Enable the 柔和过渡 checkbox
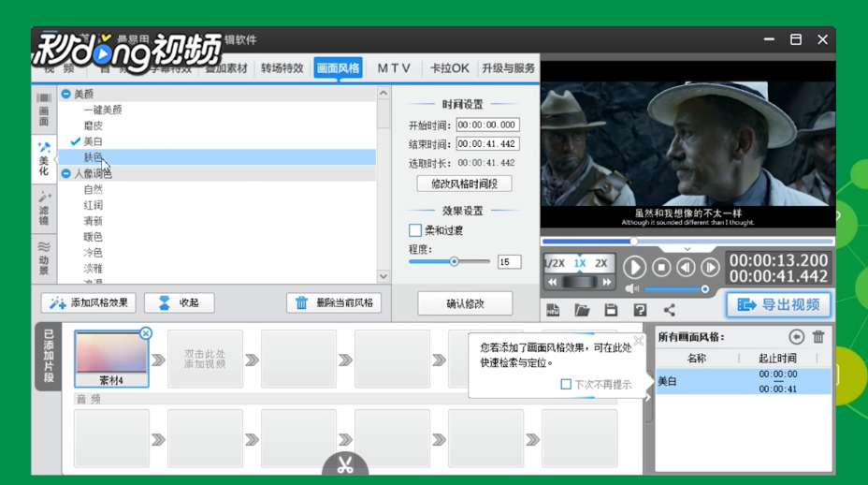This screenshot has height=485, width=868. coord(415,230)
